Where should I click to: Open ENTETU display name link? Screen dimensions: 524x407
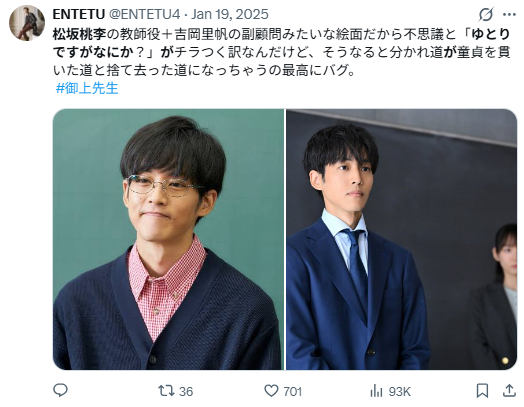pos(79,14)
